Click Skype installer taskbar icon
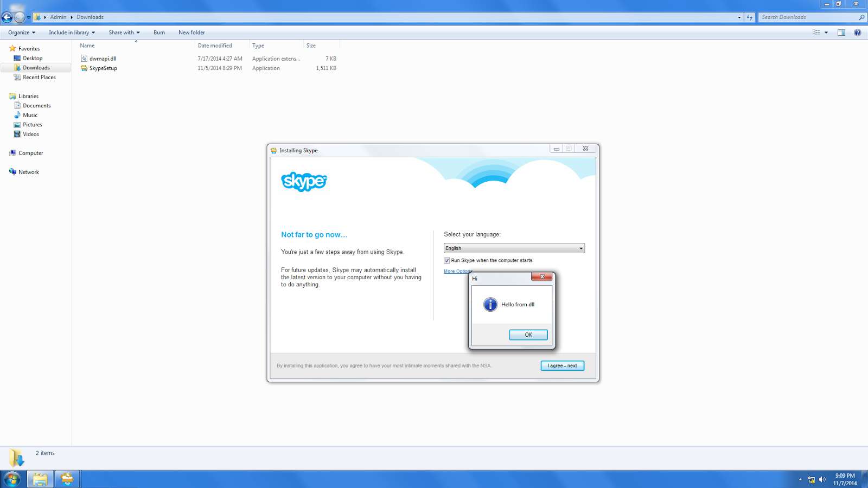The height and width of the screenshot is (488, 868). click(67, 479)
